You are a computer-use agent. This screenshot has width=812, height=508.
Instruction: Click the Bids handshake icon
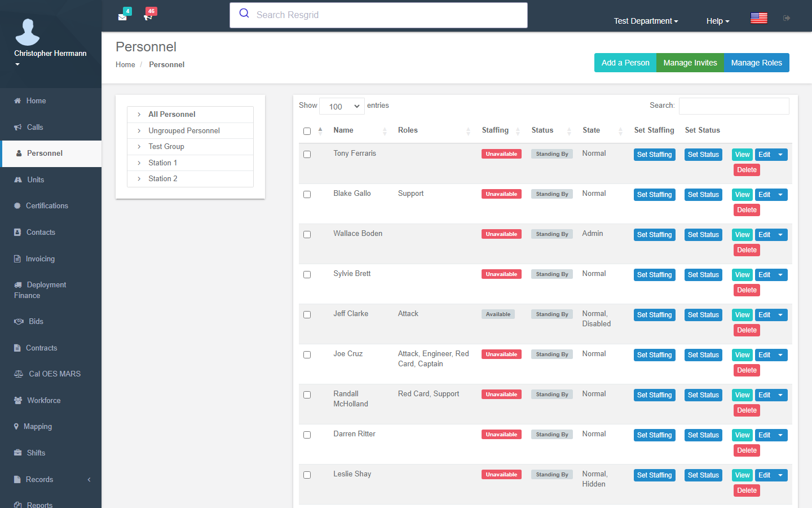(x=19, y=321)
